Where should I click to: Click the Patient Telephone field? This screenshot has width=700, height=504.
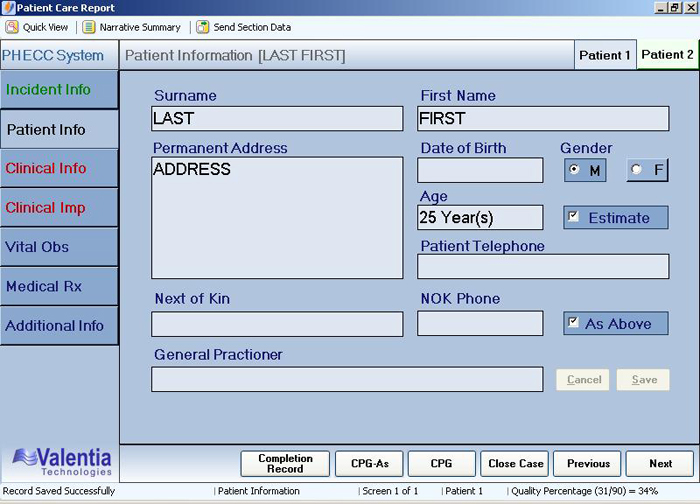tap(543, 267)
